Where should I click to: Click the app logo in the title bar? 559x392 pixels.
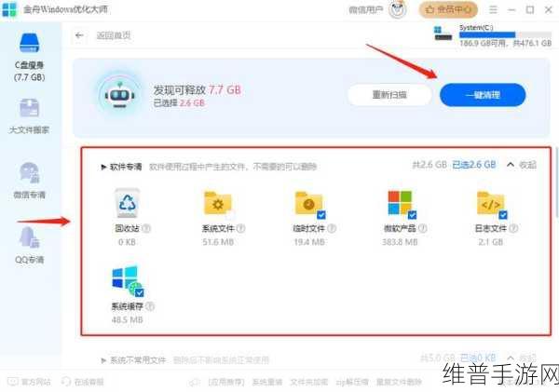tap(9, 9)
